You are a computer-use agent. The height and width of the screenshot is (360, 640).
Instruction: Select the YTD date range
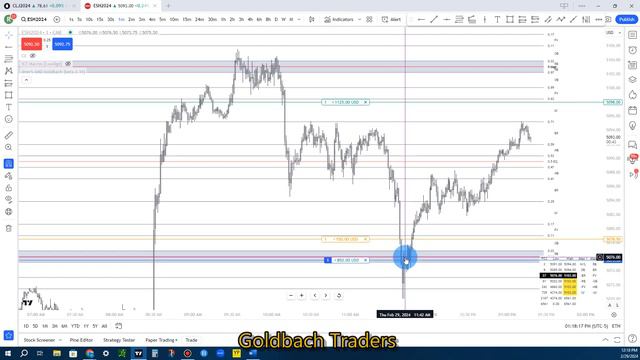(x=75, y=326)
